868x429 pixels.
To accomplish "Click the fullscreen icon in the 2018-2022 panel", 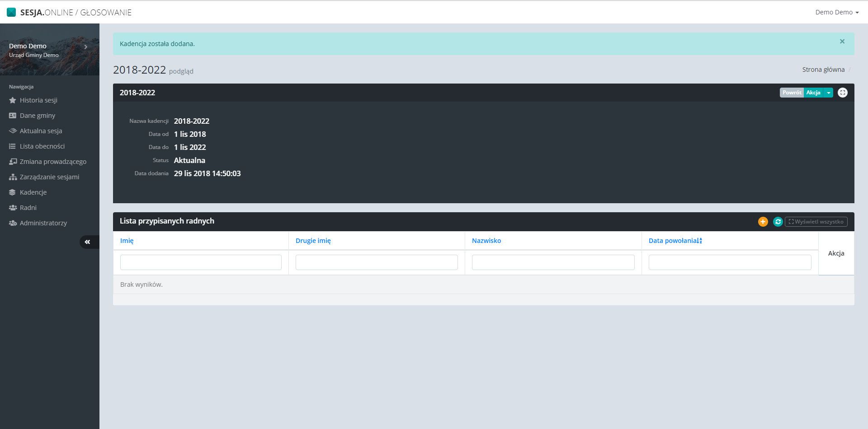I will [x=842, y=93].
